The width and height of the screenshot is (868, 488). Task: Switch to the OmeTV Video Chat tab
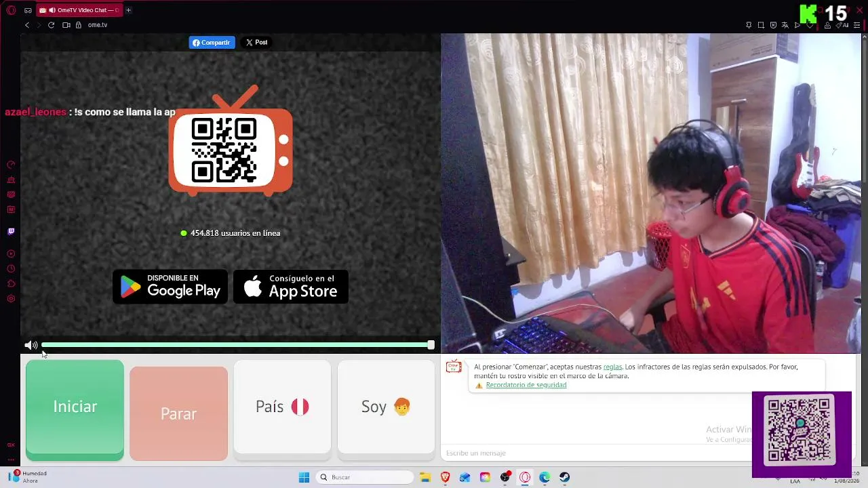(79, 10)
